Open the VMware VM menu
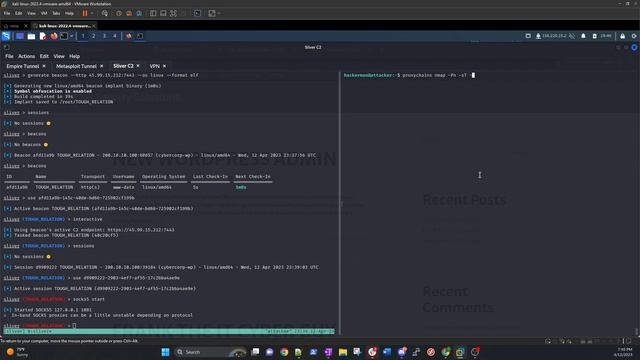The height and width of the screenshot is (360, 640). point(44,13)
